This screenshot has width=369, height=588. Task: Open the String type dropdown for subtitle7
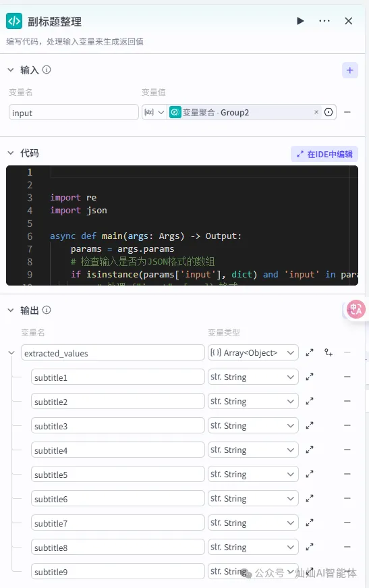click(x=253, y=523)
